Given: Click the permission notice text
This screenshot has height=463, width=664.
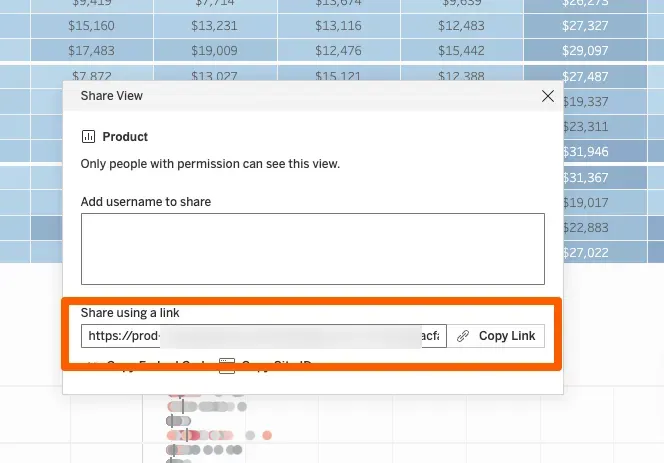Looking at the screenshot, I should point(210,163).
